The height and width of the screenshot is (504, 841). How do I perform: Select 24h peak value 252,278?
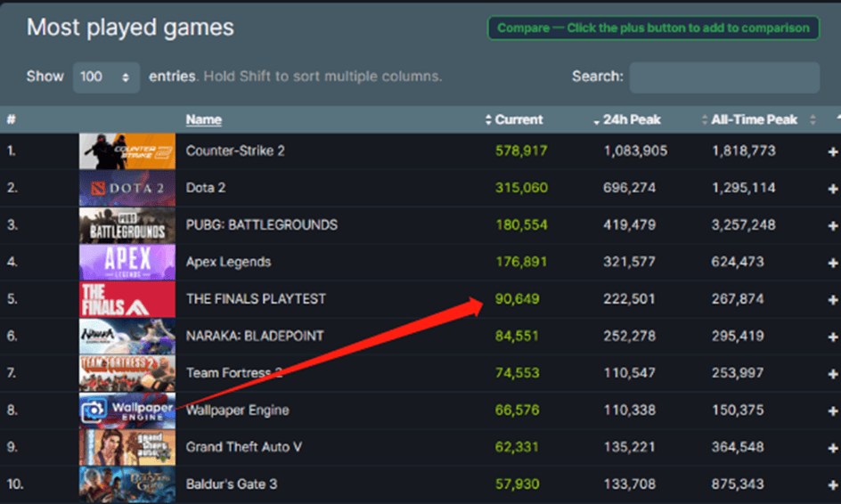click(629, 336)
